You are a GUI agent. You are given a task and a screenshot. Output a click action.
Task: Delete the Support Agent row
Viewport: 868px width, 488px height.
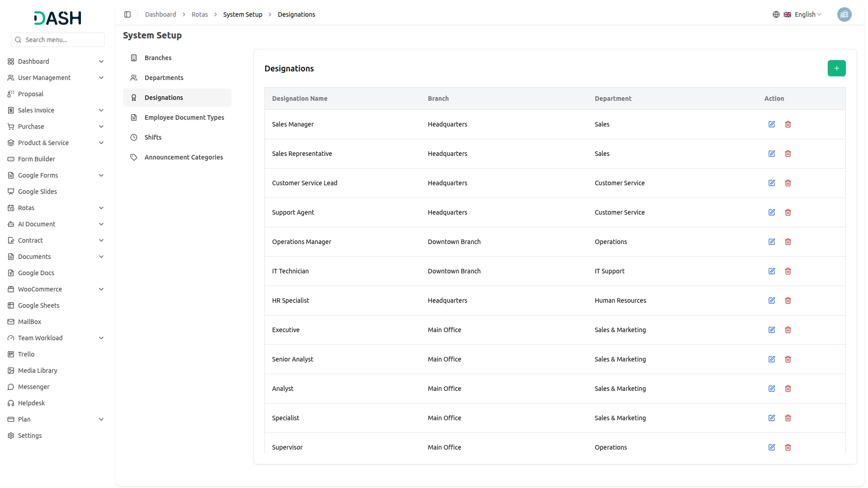tap(788, 212)
